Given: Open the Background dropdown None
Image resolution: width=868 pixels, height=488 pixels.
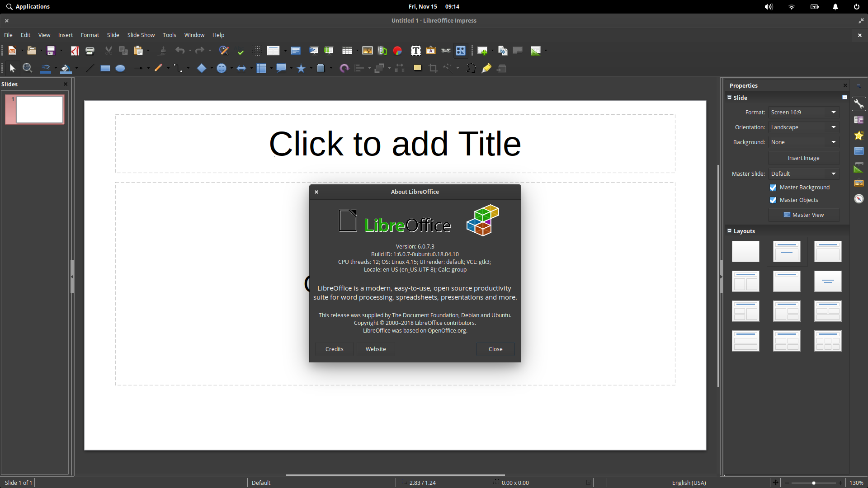Looking at the screenshot, I should pyautogui.click(x=804, y=142).
